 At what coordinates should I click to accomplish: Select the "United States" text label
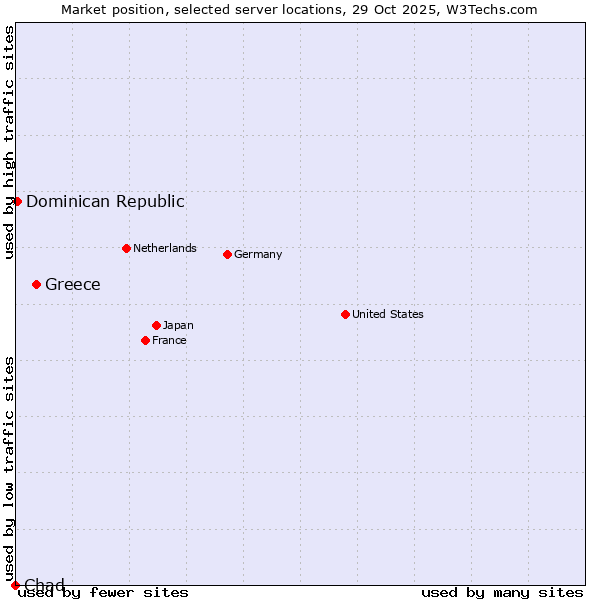point(388,314)
